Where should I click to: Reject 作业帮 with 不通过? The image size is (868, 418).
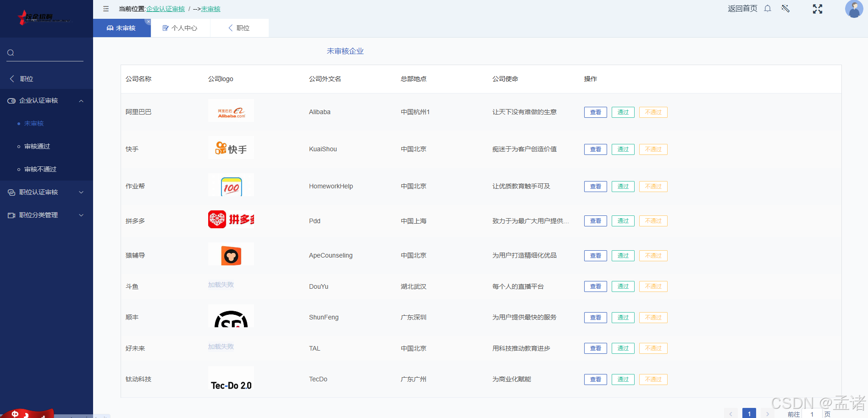pos(653,187)
